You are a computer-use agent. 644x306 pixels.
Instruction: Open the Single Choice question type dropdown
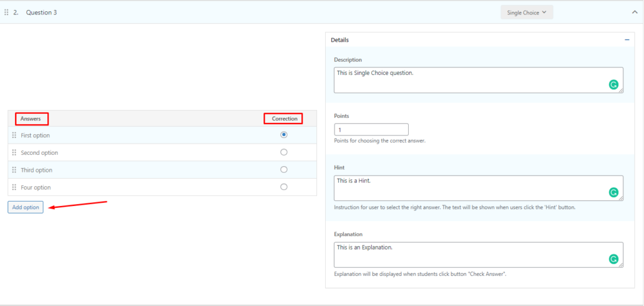coord(526,13)
